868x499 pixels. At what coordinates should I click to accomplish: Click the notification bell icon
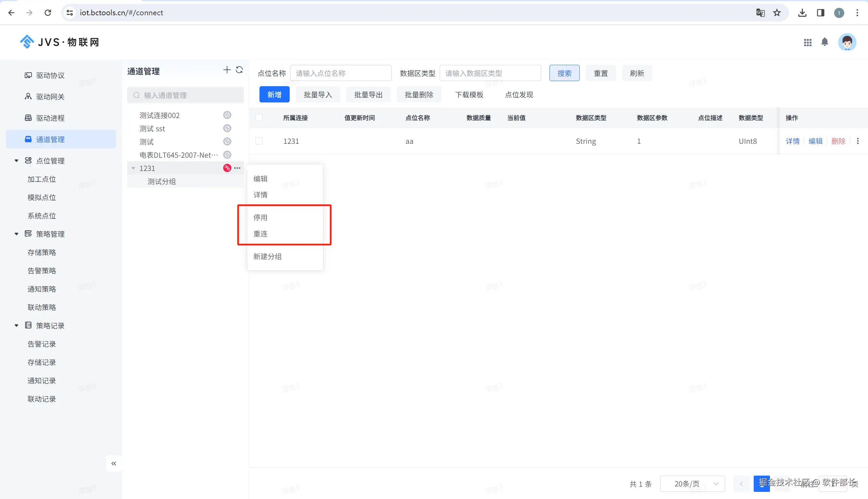tap(825, 42)
